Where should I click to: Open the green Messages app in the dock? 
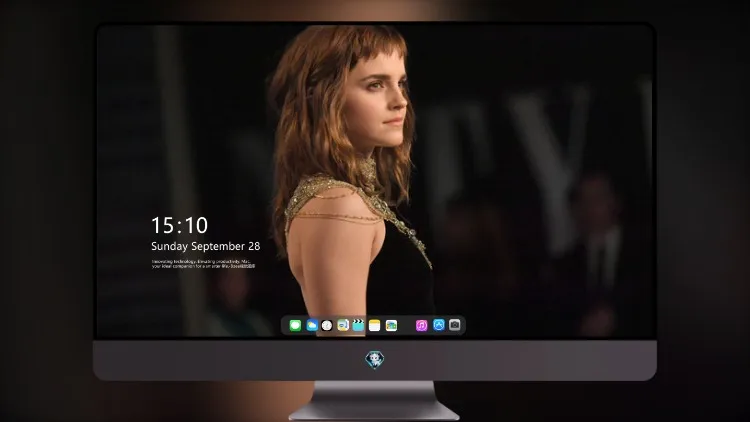tap(295, 325)
